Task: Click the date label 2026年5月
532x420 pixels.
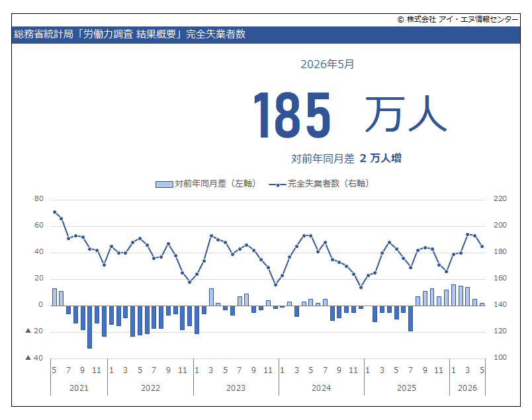Action: pyautogui.click(x=328, y=64)
